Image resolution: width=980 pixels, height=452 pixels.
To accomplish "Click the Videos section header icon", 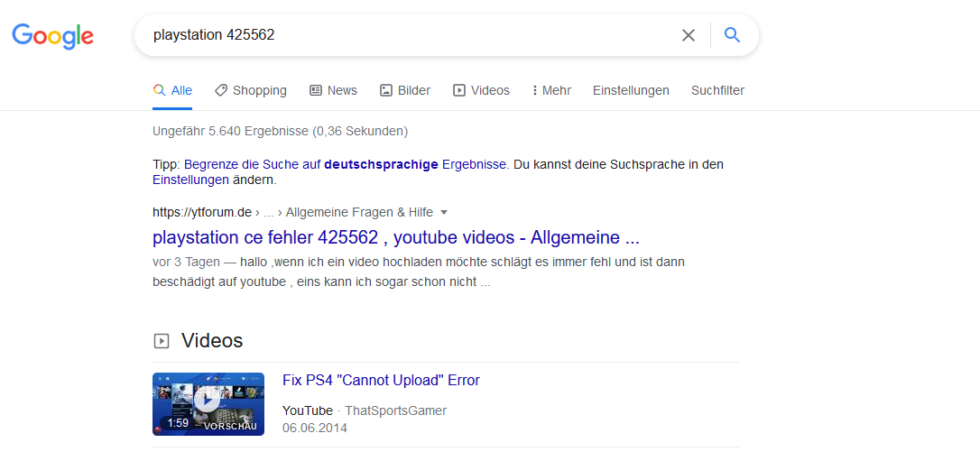I will click(162, 341).
